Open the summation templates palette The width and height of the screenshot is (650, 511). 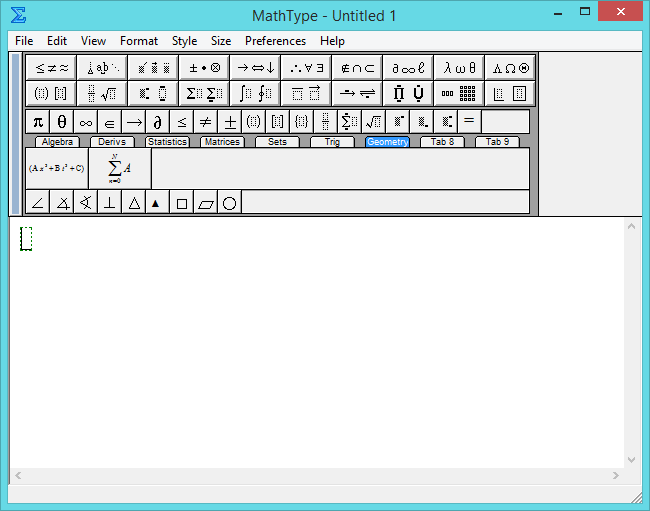(204, 93)
